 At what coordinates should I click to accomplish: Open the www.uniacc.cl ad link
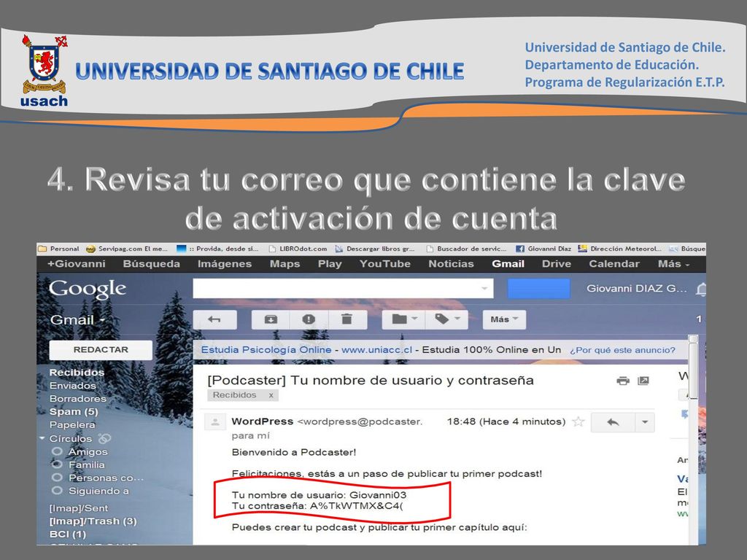[377, 350]
